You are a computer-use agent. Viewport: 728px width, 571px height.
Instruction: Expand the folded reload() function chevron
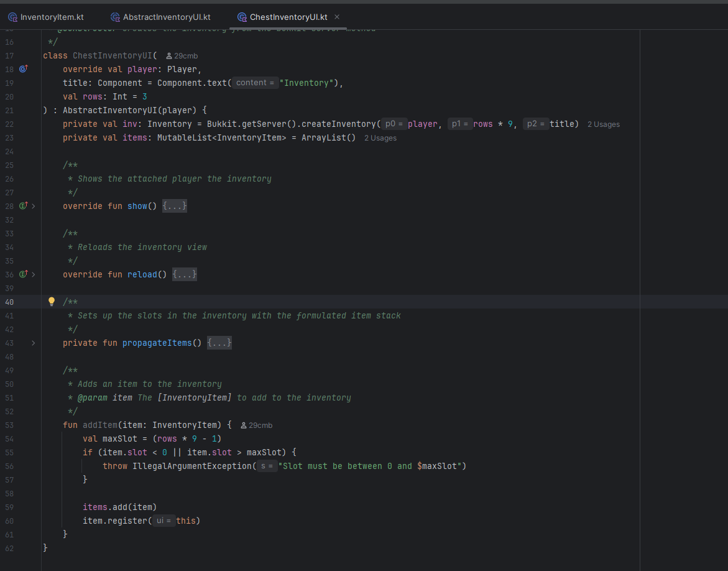(x=34, y=274)
